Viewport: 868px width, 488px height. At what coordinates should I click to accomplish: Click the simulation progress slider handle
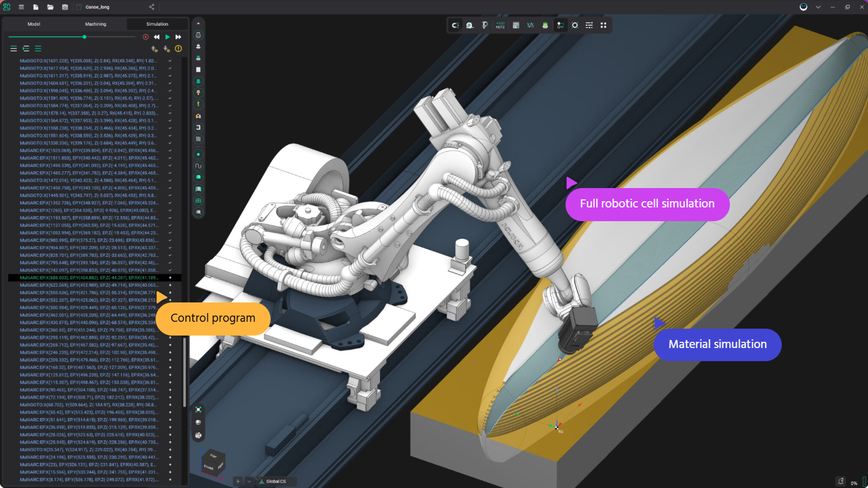[x=84, y=37]
